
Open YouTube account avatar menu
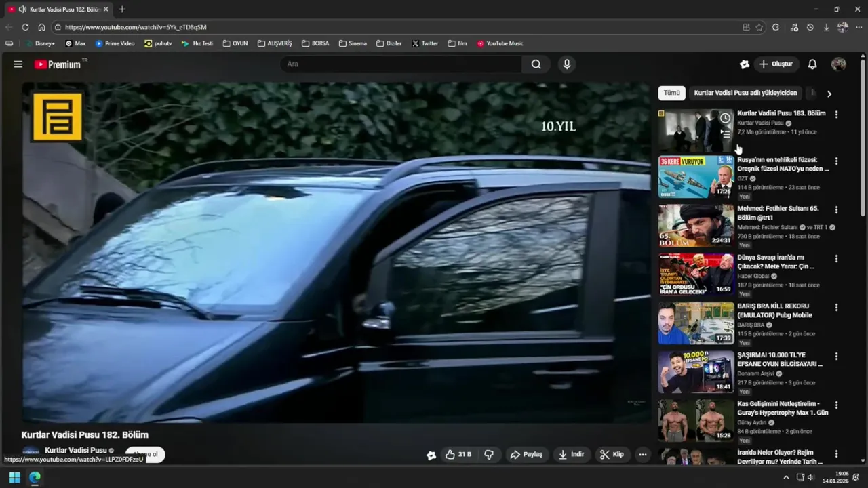point(839,64)
